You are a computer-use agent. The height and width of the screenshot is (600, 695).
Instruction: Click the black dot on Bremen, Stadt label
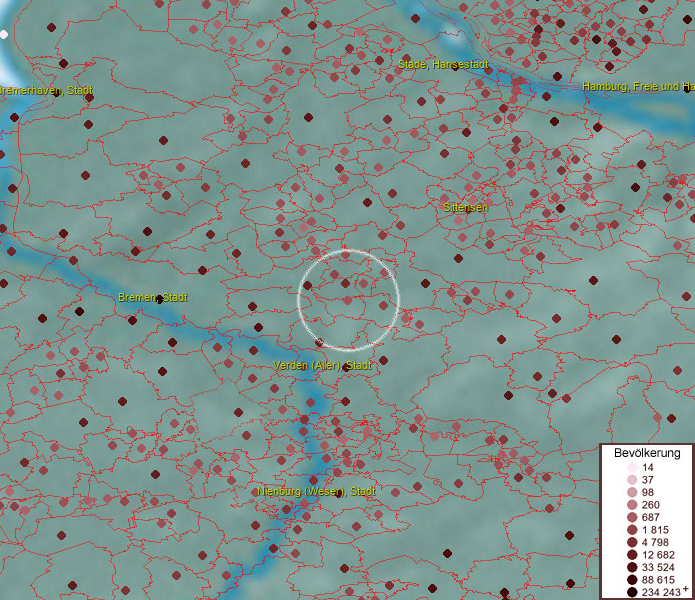click(x=160, y=300)
